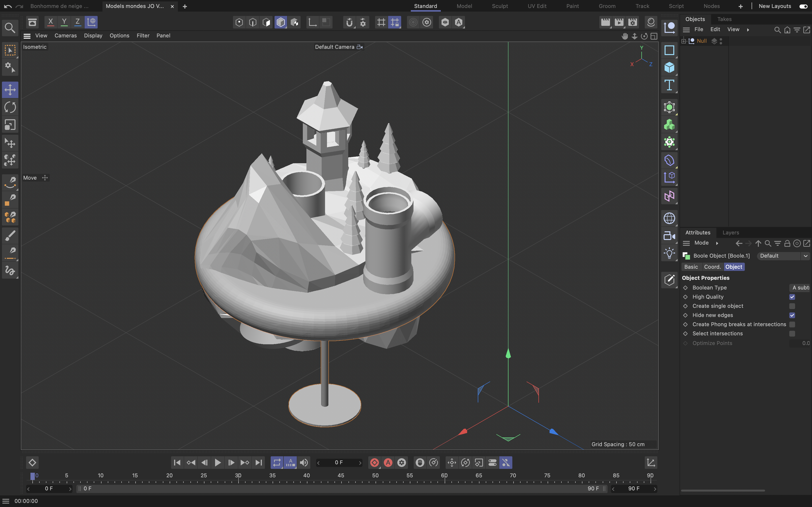Uncheck the High Quality checkbox

(792, 297)
